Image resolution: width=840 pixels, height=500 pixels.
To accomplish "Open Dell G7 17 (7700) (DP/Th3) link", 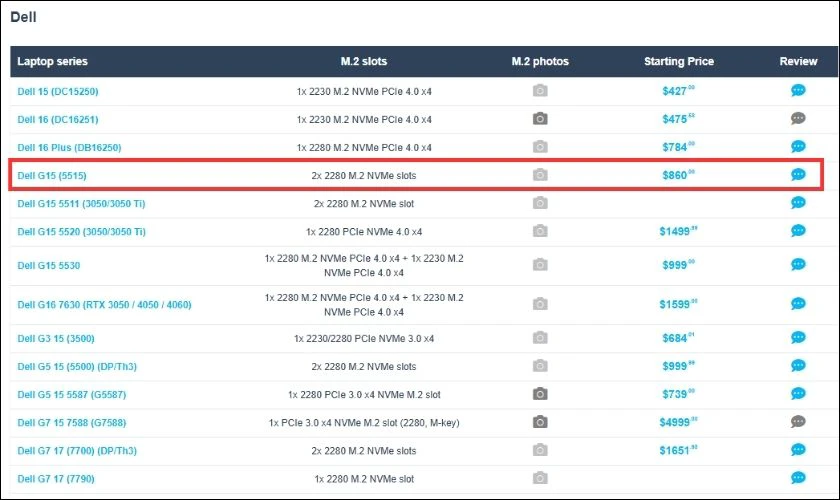I will (77, 451).
